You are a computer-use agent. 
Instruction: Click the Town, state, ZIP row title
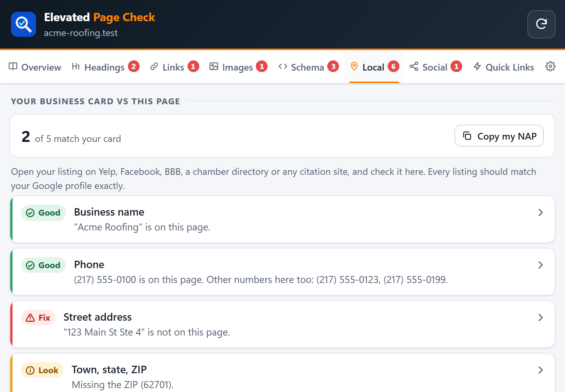pos(109,370)
